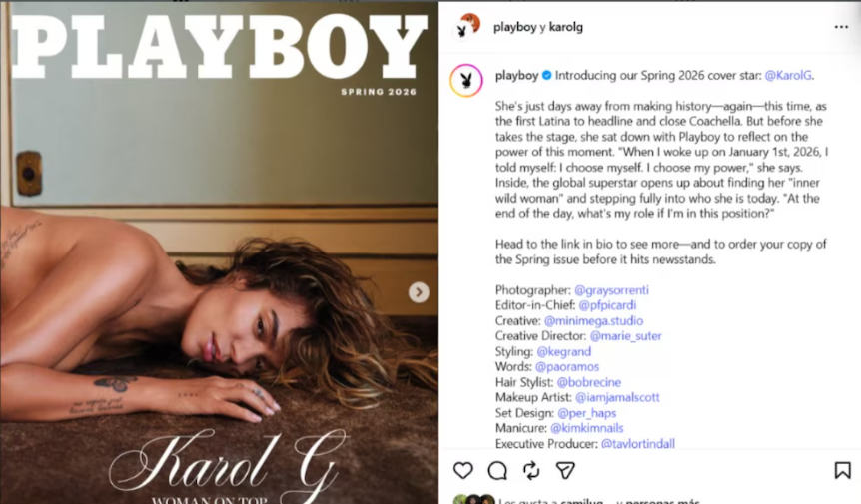The image size is (861, 504).
Task: Click the @iamjamalscott makeup artist link
Action: [617, 397]
